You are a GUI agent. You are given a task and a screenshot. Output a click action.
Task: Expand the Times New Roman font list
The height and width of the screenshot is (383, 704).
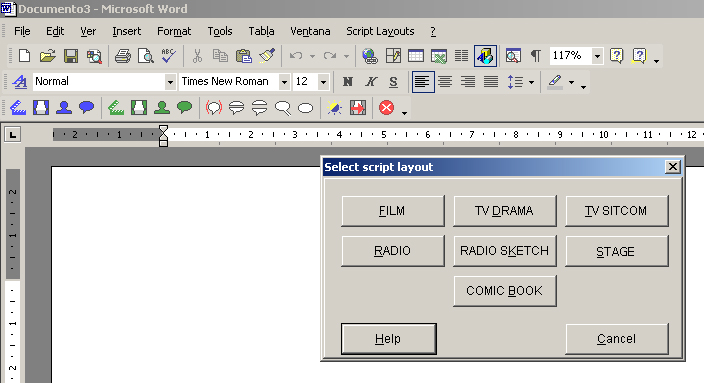pyautogui.click(x=284, y=82)
